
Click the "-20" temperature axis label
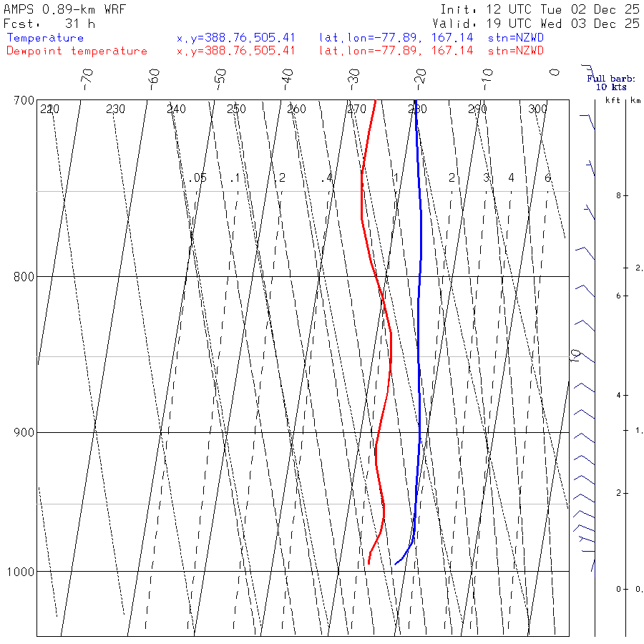421,79
